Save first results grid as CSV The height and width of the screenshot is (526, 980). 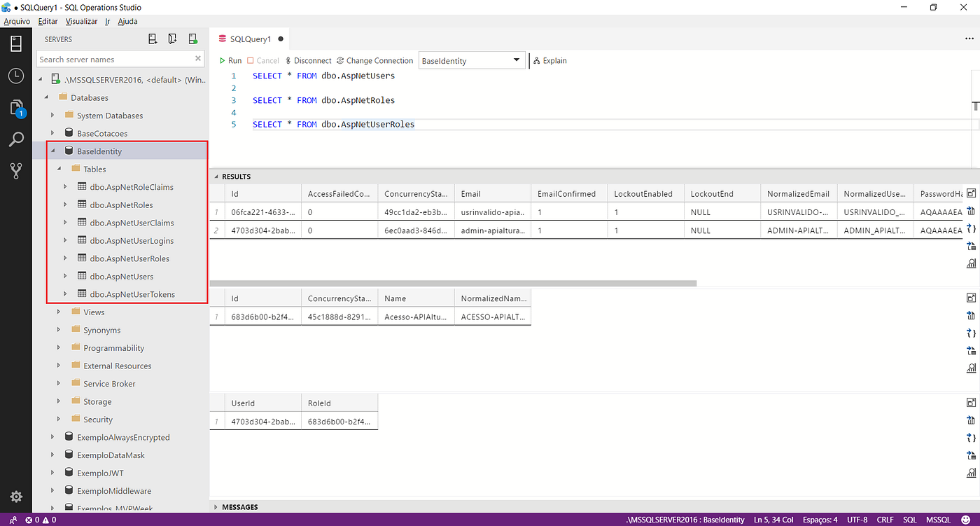(x=971, y=211)
